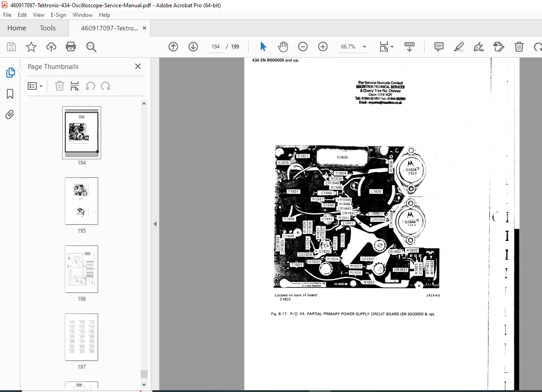Select page 194 thumbnail
The width and height of the screenshot is (542, 392).
pos(82,132)
